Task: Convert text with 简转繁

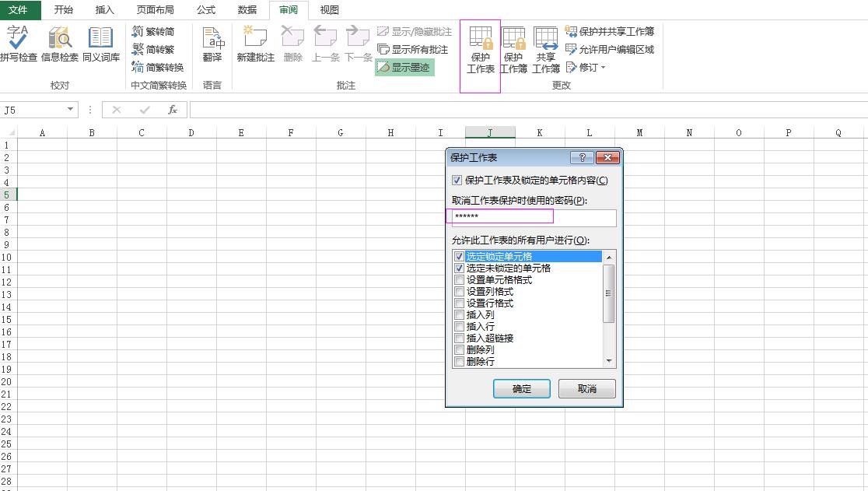Action: click(x=153, y=49)
